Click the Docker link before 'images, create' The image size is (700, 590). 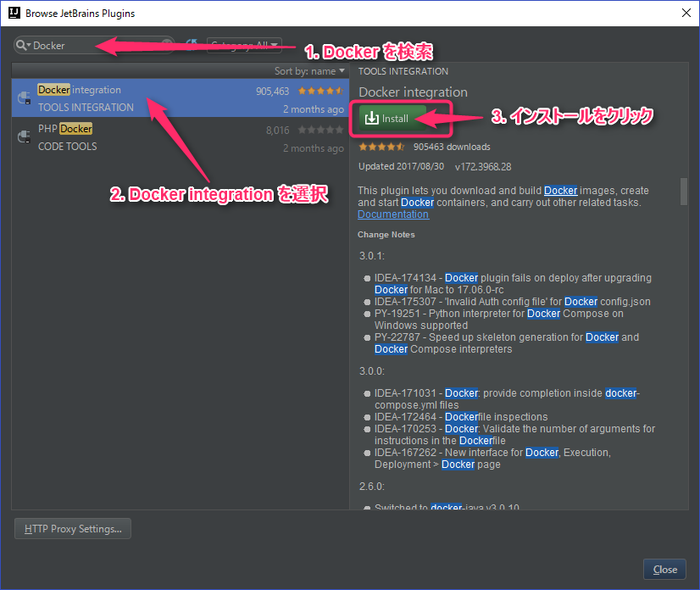tap(561, 191)
